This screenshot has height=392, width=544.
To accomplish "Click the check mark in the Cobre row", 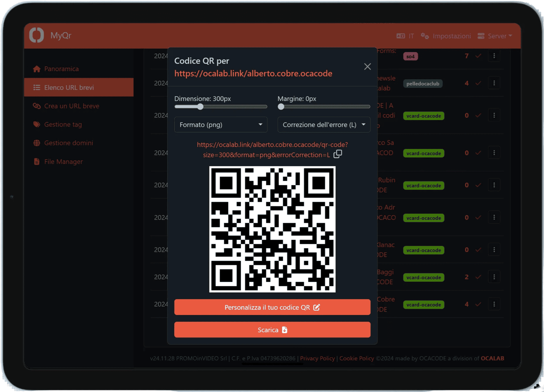I will click(478, 304).
